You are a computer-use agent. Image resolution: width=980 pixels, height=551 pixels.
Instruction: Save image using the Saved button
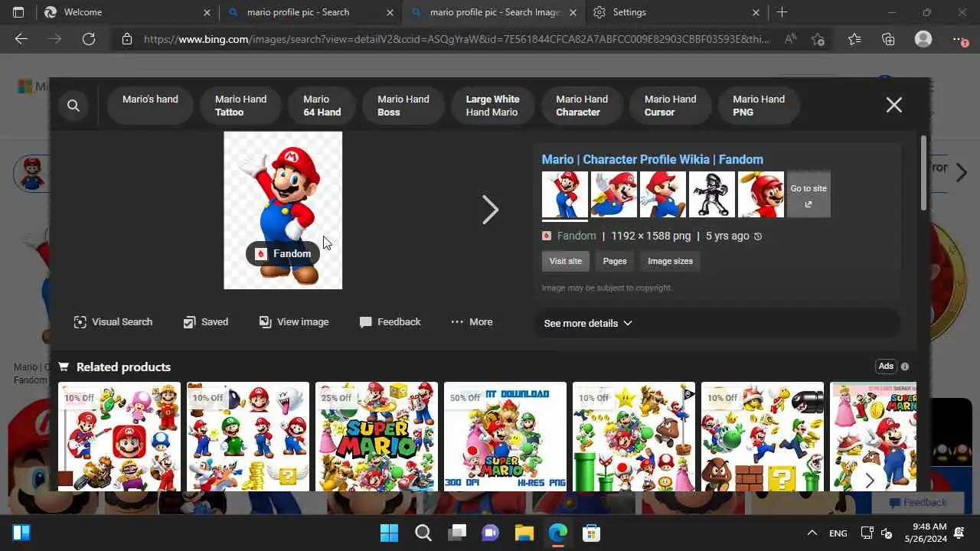coord(205,322)
